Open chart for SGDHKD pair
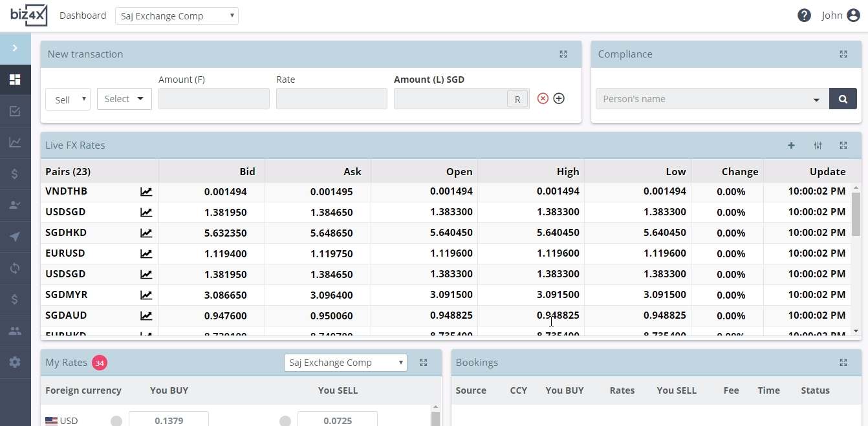Viewport: 868px width, 426px height. pos(146,233)
